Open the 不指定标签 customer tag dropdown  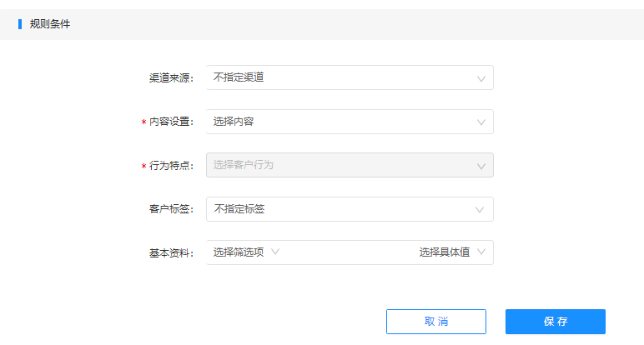click(x=350, y=209)
